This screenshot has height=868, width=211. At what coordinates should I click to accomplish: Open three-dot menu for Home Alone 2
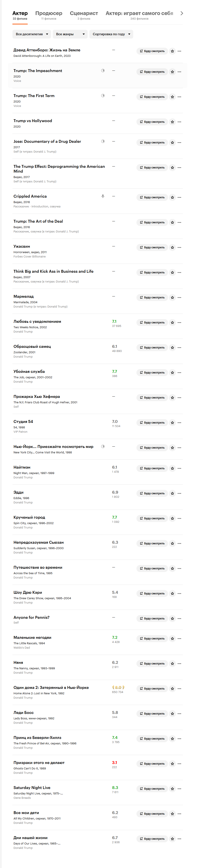click(179, 689)
